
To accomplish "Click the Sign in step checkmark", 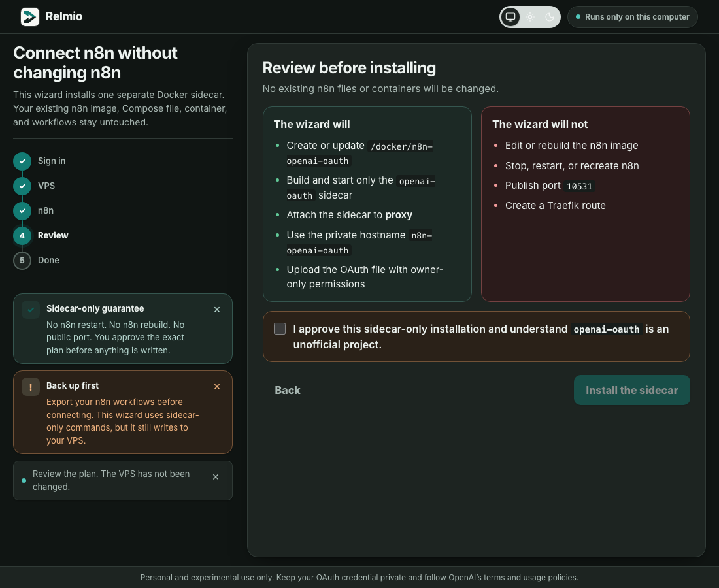I will pyautogui.click(x=22, y=161).
